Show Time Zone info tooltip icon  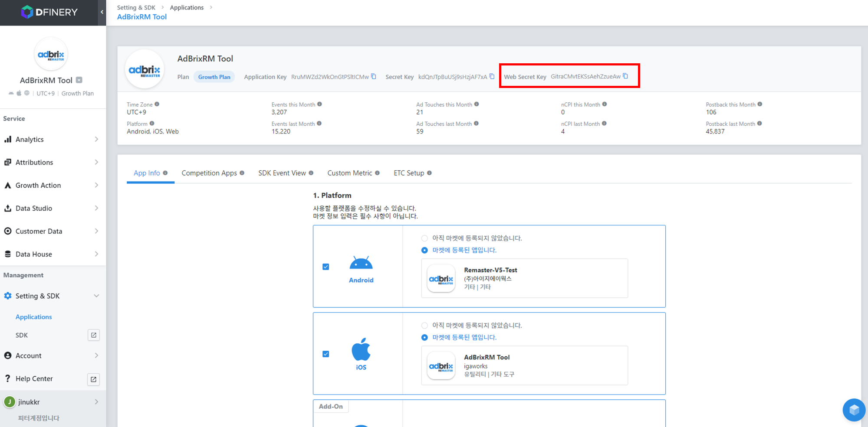coord(157,104)
